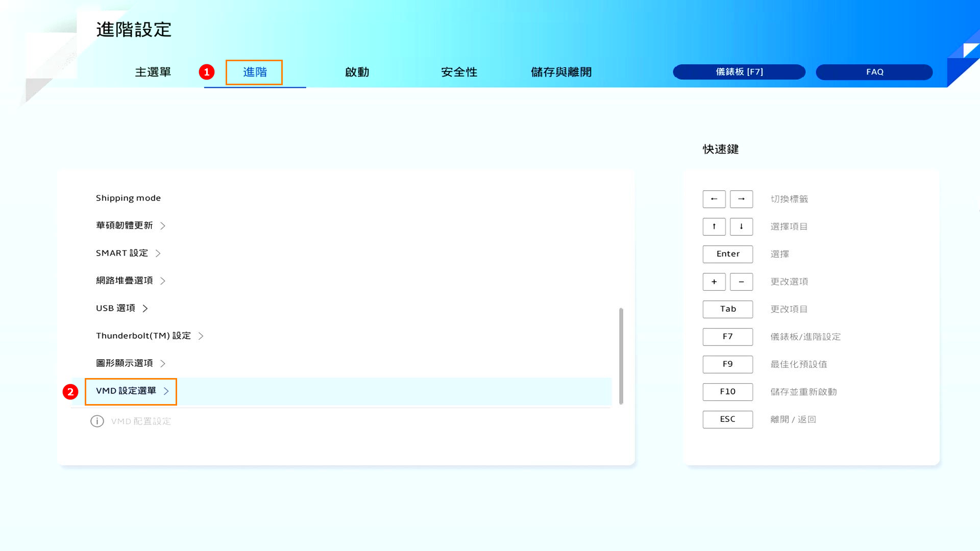980x551 pixels.
Task: Switch to the 主選單 tab
Action: tap(153, 72)
